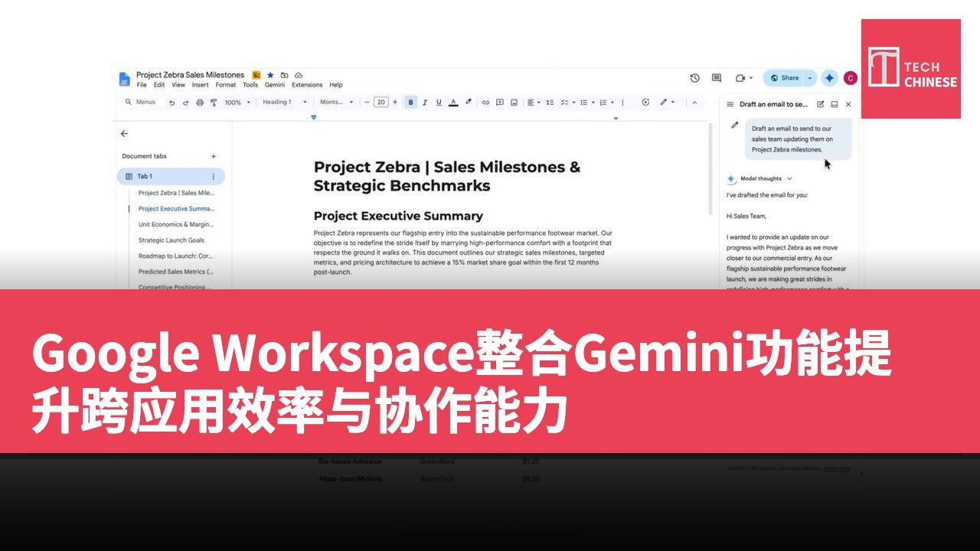Open the zoom 100% dropdown

pyautogui.click(x=237, y=102)
